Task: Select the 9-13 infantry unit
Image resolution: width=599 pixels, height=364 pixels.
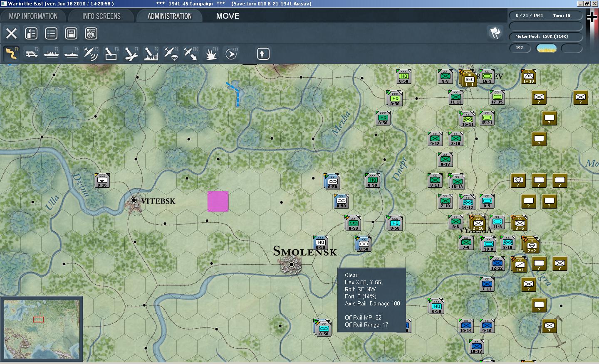Action: coord(445,160)
